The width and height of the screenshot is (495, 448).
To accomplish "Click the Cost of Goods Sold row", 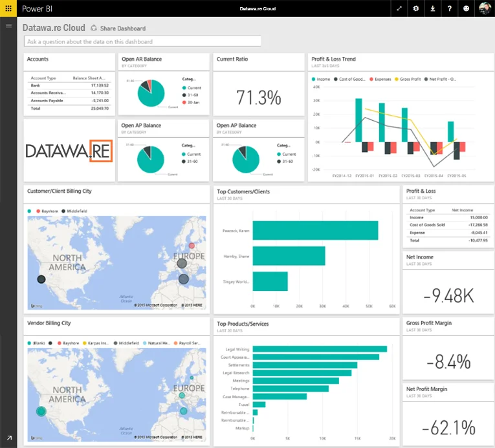I will pos(448,225).
